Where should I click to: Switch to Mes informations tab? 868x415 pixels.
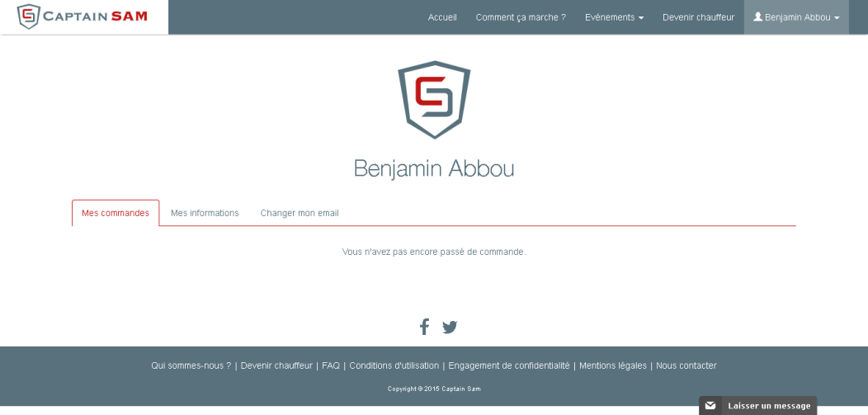(205, 213)
